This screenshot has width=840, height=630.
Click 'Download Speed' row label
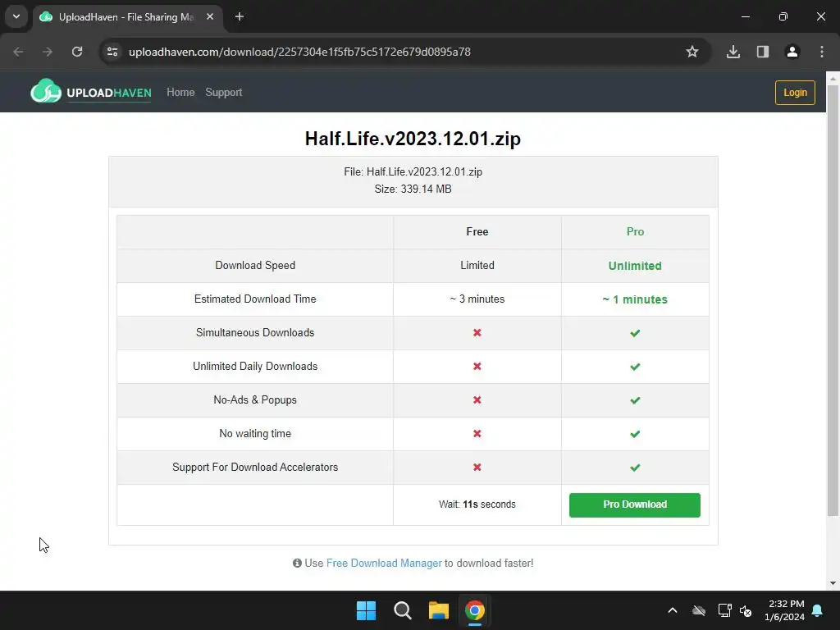pyautogui.click(x=255, y=265)
